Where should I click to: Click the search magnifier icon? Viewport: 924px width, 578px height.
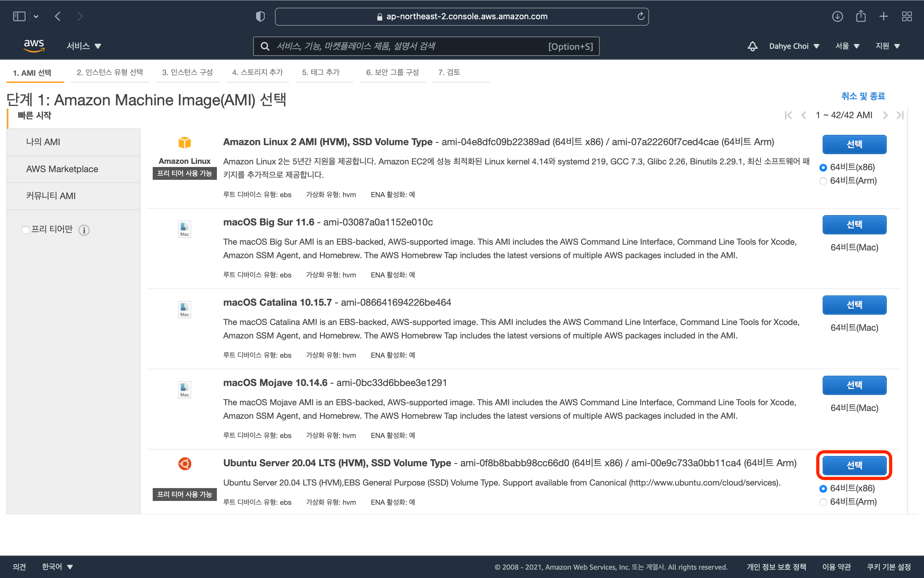pos(265,46)
